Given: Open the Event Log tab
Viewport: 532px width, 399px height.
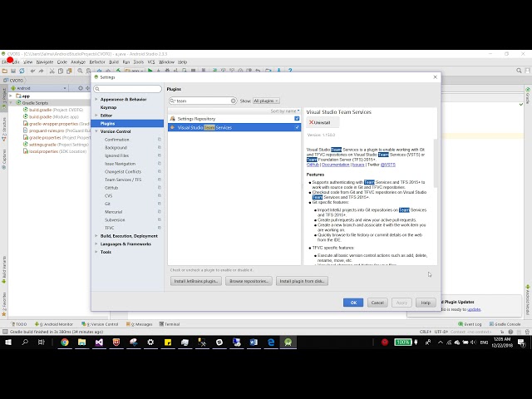Looking at the screenshot, I should coord(470,324).
